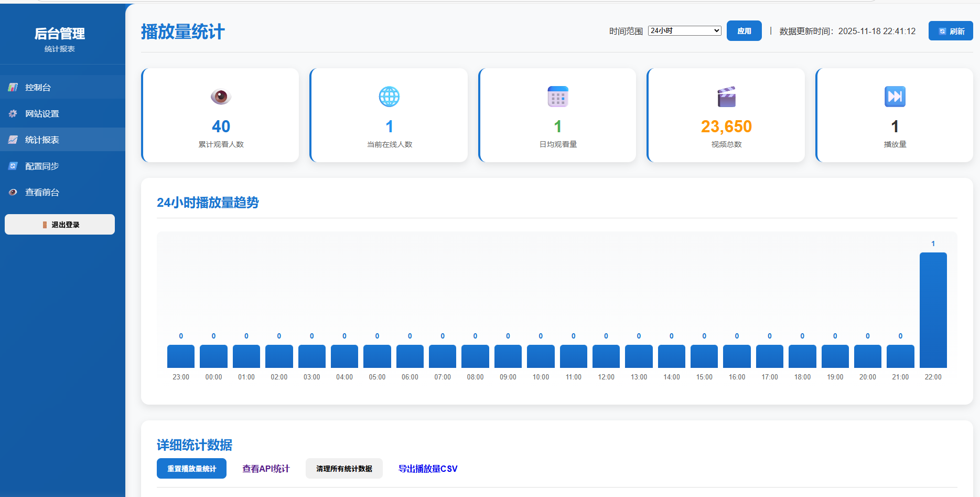This screenshot has height=497, width=980.
Task: Click the chart icon beside 控制台
Action: pyautogui.click(x=13, y=87)
